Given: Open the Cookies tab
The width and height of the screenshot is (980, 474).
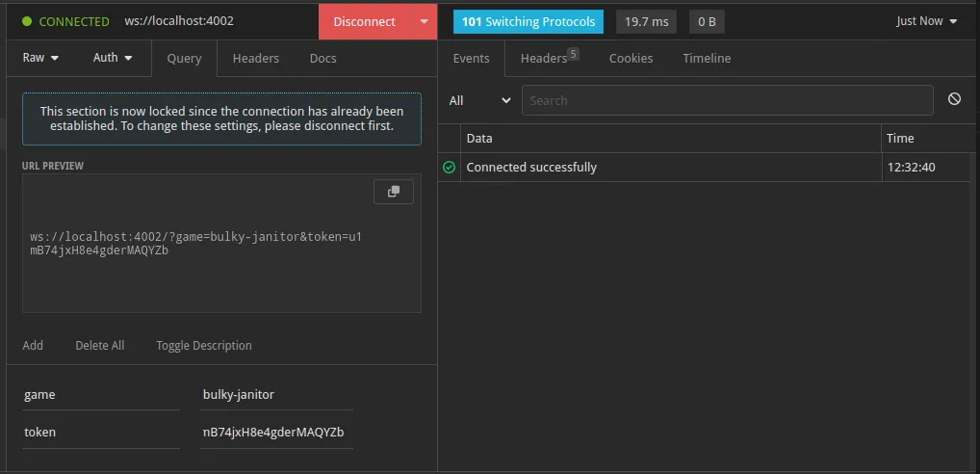Looking at the screenshot, I should tap(631, 58).
